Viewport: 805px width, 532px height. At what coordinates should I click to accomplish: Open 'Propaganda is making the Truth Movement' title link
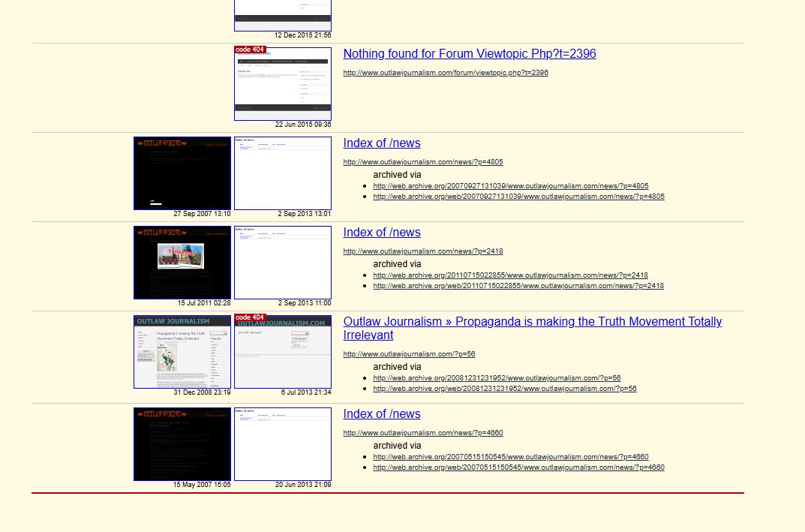[x=533, y=329]
